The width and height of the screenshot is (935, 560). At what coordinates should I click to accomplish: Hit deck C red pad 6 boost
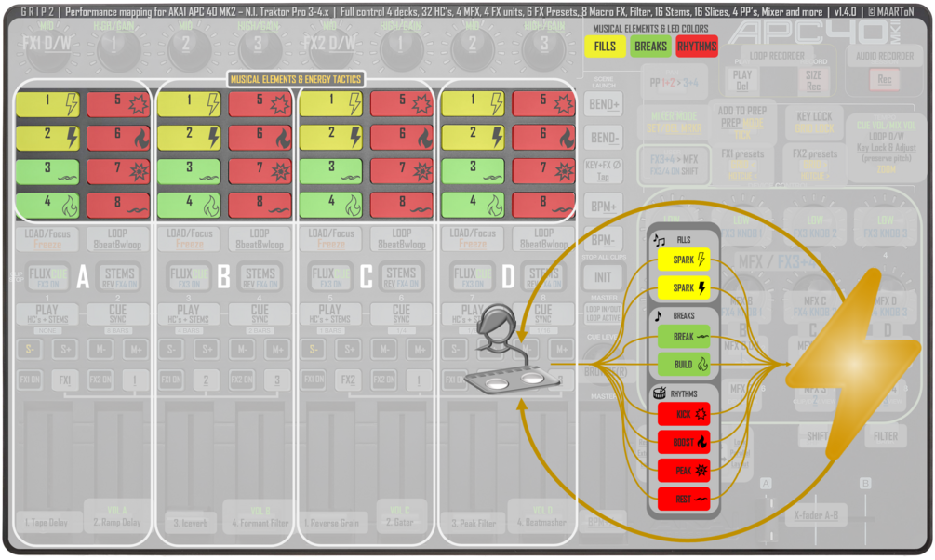402,138
